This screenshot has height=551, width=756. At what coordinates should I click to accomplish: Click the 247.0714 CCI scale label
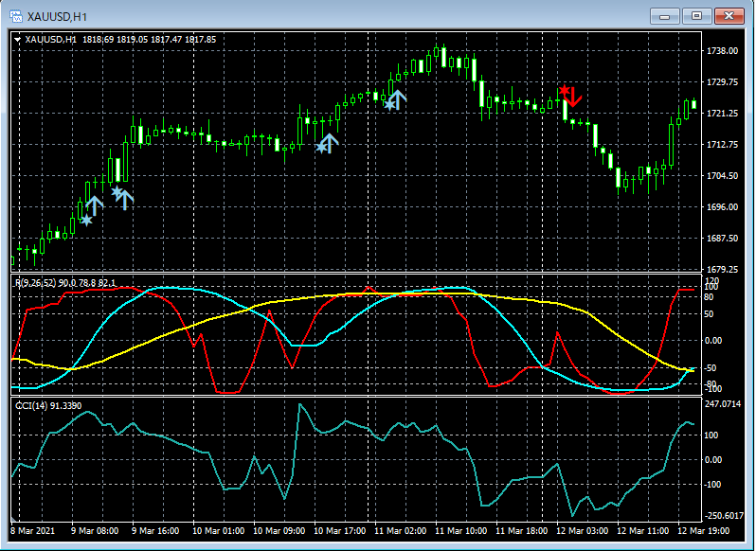click(x=724, y=404)
